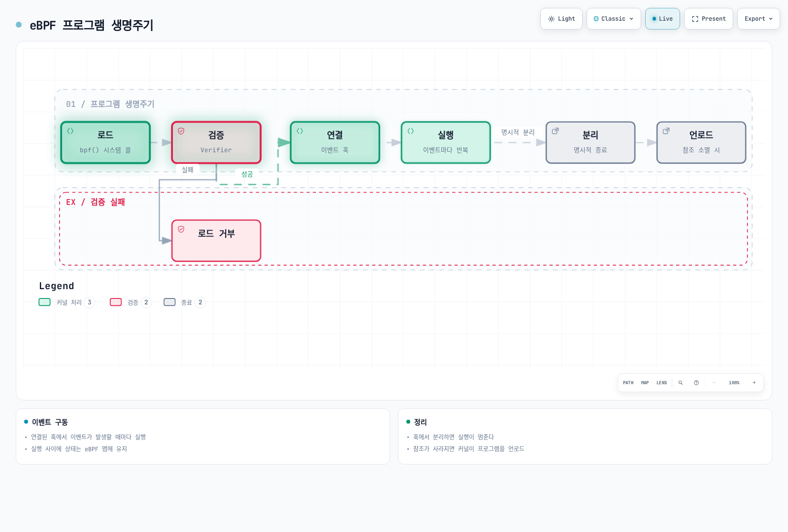Start Present mode
The height and width of the screenshot is (532, 788).
coord(709,19)
